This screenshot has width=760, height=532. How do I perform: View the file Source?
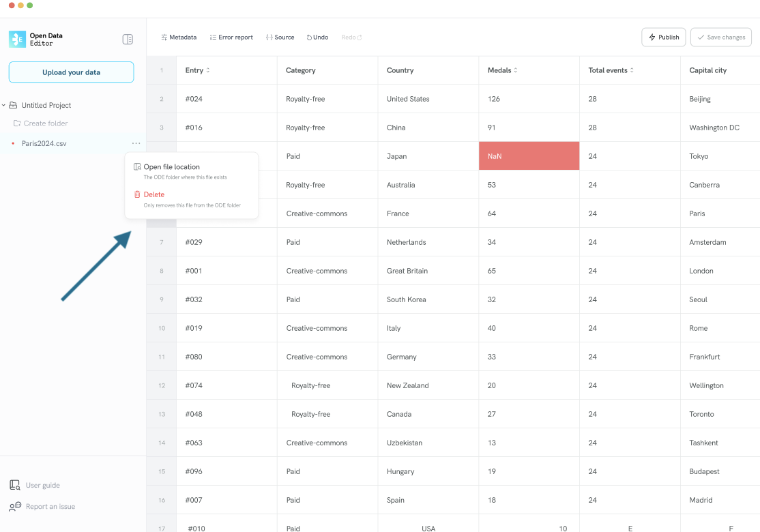280,37
